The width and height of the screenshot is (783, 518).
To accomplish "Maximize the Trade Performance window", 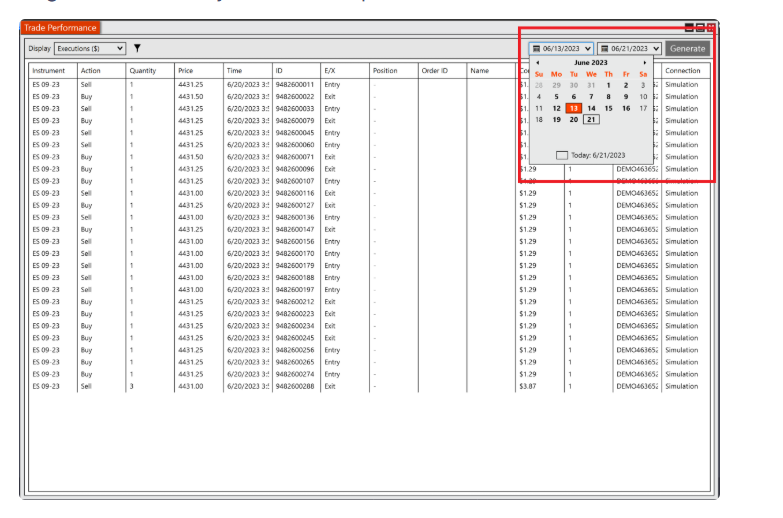I will tap(700, 28).
